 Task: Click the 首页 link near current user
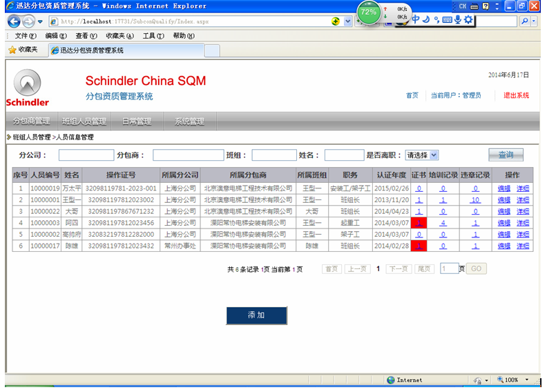coord(412,95)
